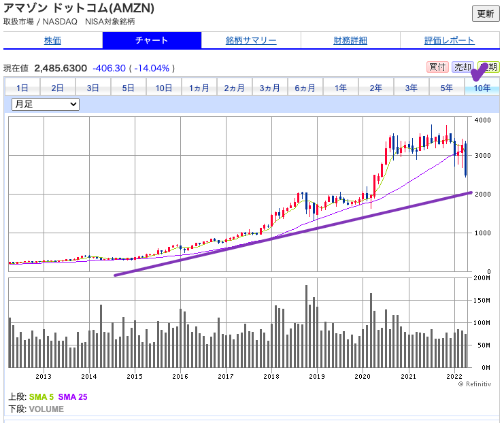This screenshot has width=504, height=423.
Task: Click the tallest volume bar in late 2018
Action: [306, 326]
